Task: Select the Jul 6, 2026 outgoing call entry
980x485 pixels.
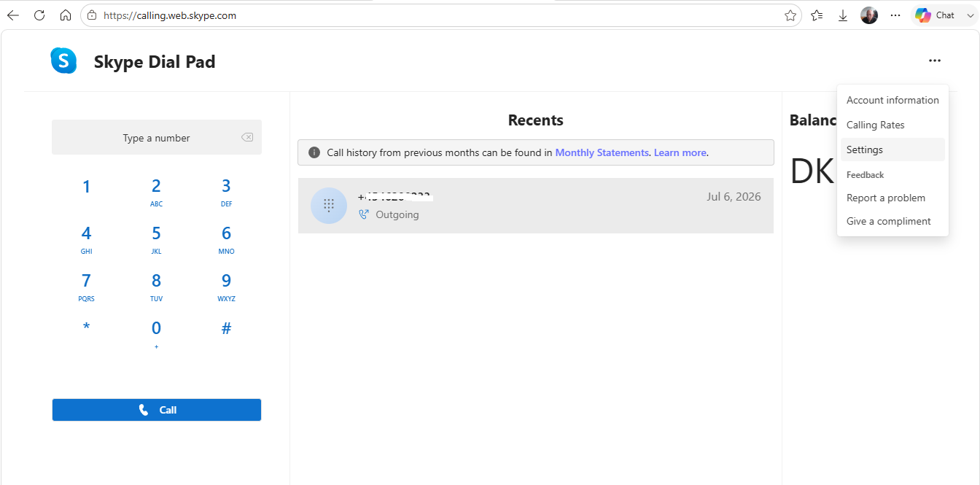Action: click(x=536, y=206)
